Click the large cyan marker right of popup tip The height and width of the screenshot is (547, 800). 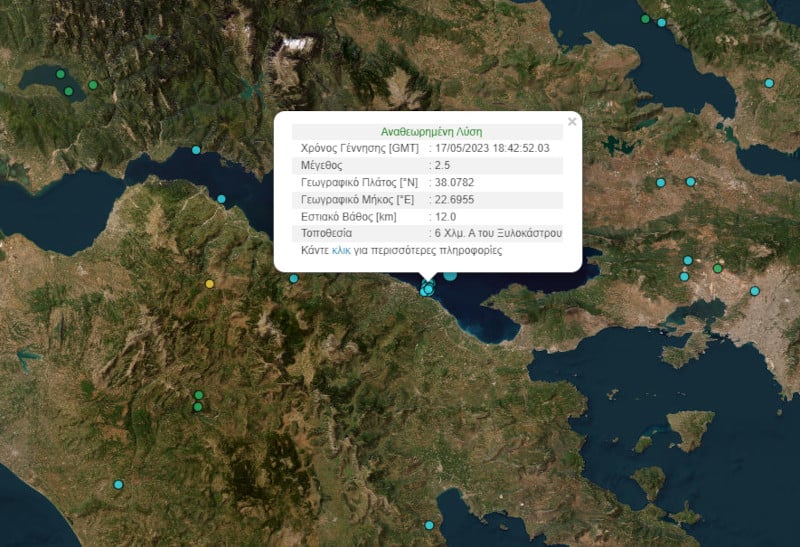click(450, 274)
